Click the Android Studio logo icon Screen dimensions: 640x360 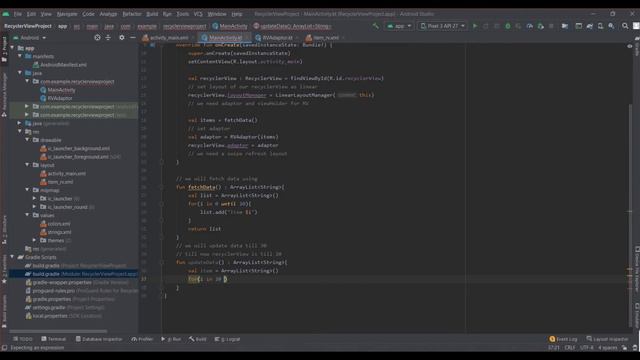click(x=6, y=14)
